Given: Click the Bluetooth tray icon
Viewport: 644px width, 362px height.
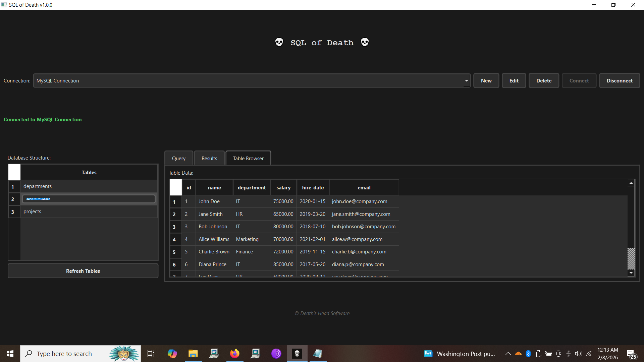Looking at the screenshot, I should (x=528, y=354).
